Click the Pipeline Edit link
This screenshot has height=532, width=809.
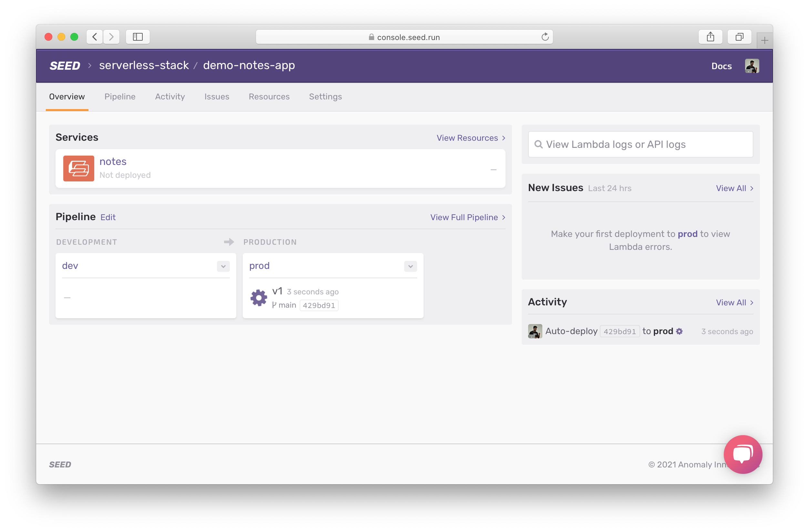[108, 217]
